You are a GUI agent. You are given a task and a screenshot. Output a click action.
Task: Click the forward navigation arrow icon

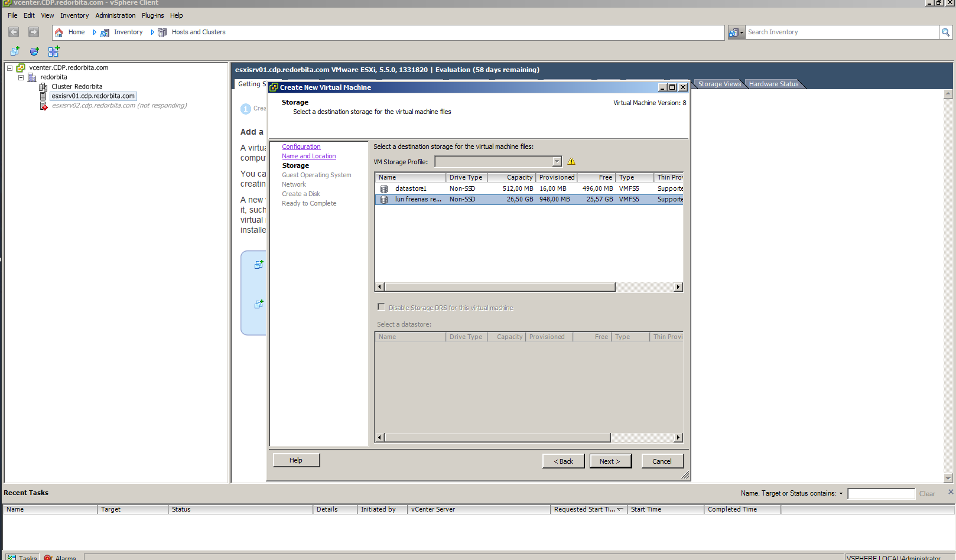click(x=34, y=32)
